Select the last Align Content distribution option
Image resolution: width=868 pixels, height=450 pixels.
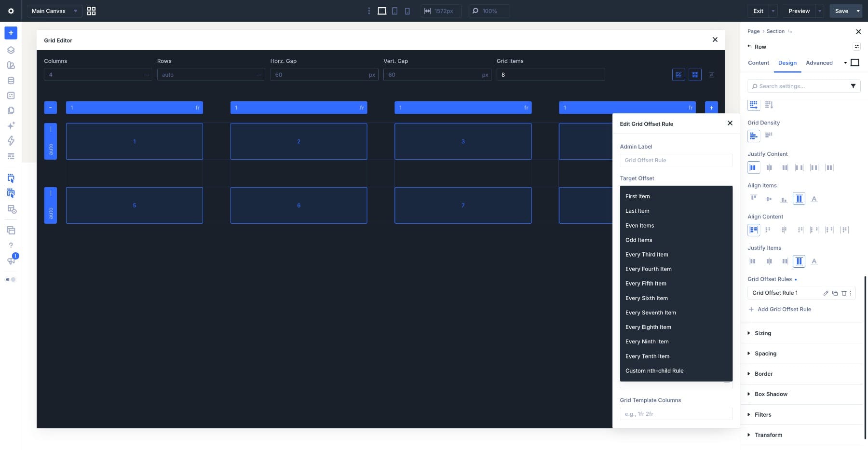point(844,230)
